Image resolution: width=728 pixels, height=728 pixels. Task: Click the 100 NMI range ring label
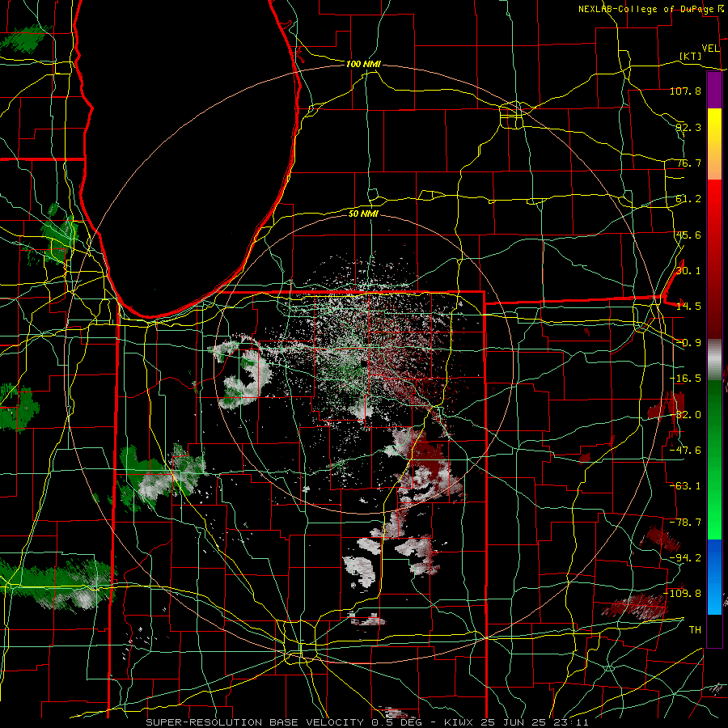coord(363,64)
